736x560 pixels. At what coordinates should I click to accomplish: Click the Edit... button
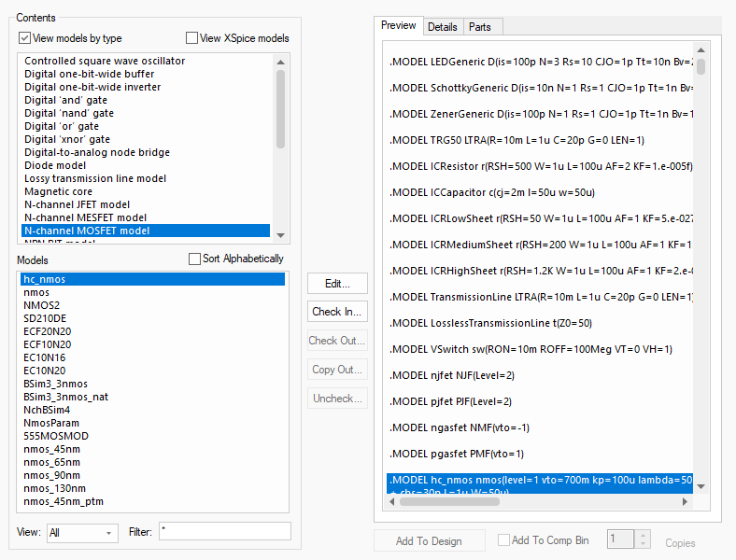[x=337, y=284]
